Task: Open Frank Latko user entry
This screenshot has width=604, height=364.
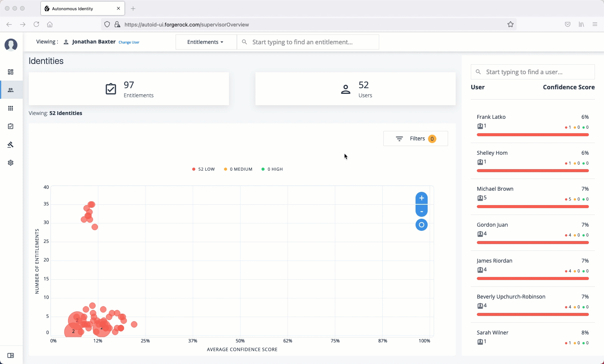Action: pyautogui.click(x=491, y=117)
